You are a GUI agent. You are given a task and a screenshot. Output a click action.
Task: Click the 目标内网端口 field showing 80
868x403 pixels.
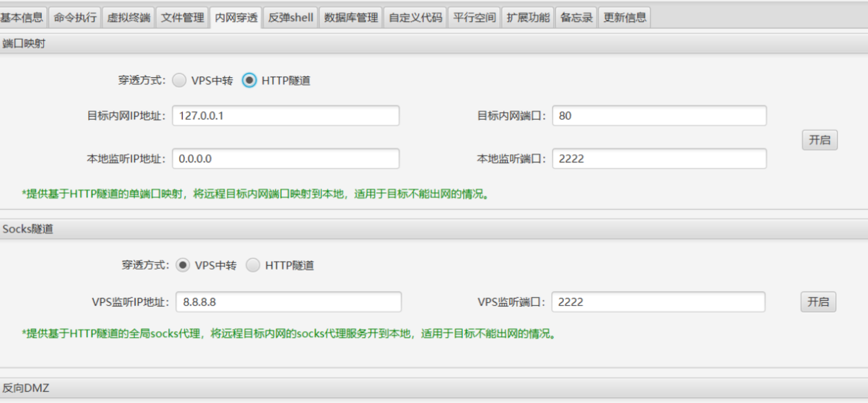point(659,115)
